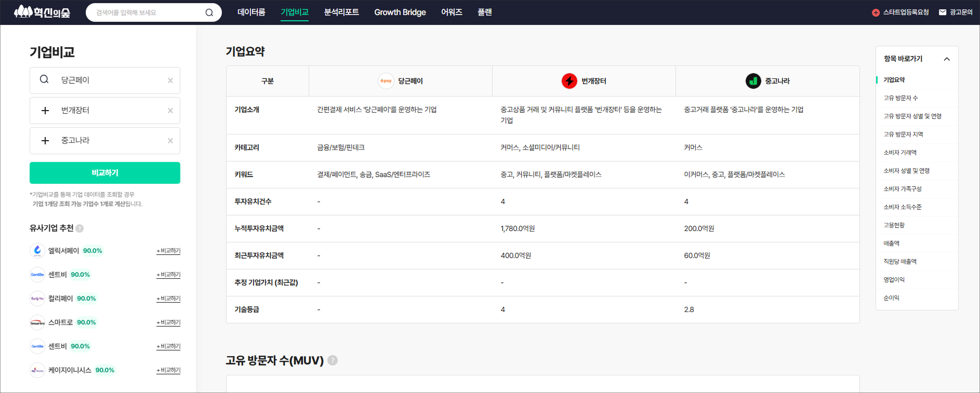980x393 pixels.
Task: Remove 번개장터 from comparison list
Action: click(x=170, y=111)
